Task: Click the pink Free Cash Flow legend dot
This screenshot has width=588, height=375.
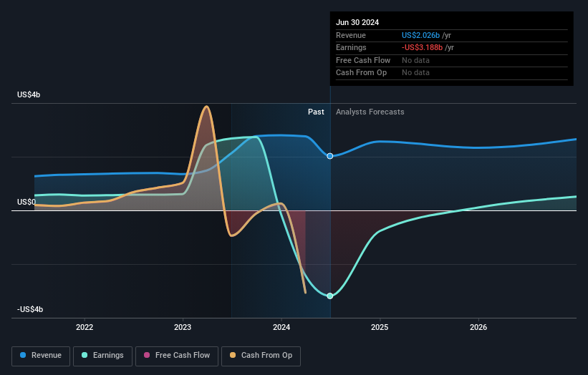Action: coord(147,355)
